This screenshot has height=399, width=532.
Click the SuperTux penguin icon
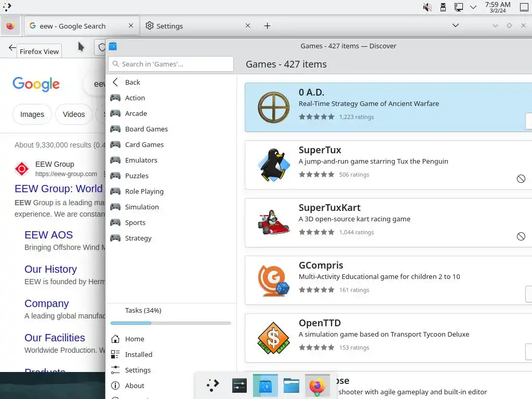click(x=273, y=165)
